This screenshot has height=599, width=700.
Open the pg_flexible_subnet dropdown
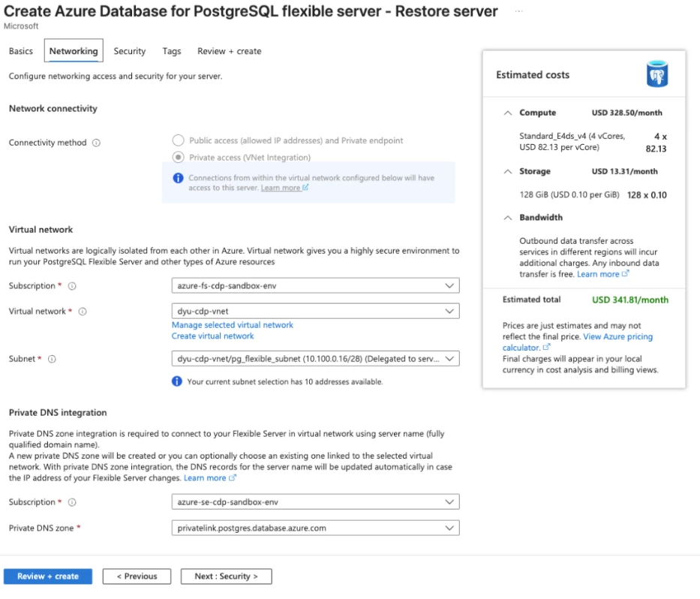(x=315, y=359)
